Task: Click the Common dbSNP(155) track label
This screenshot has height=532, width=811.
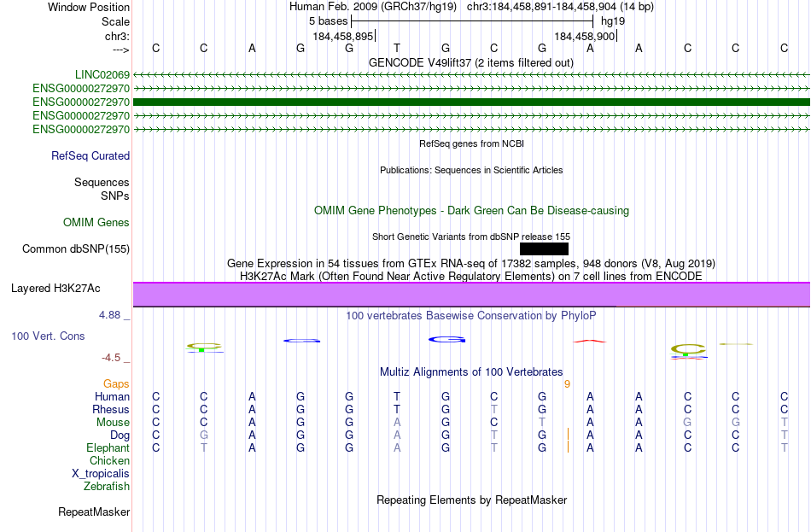Action: pos(76,249)
